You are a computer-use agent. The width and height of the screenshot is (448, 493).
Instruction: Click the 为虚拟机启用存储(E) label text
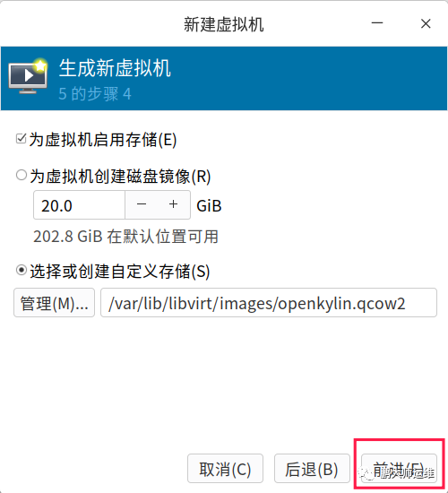tap(103, 140)
